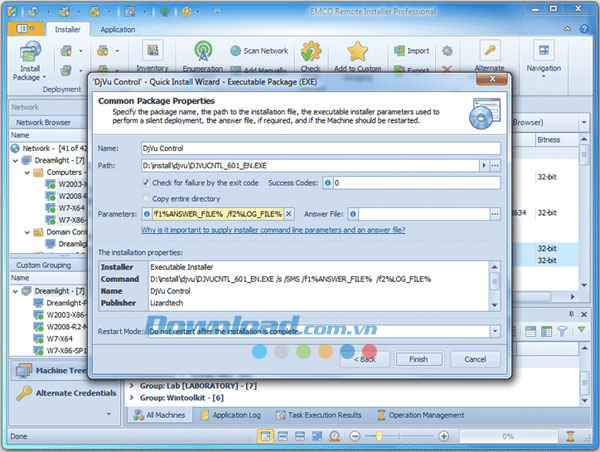
Task: Click the Parameters info icon
Action: coord(147,214)
